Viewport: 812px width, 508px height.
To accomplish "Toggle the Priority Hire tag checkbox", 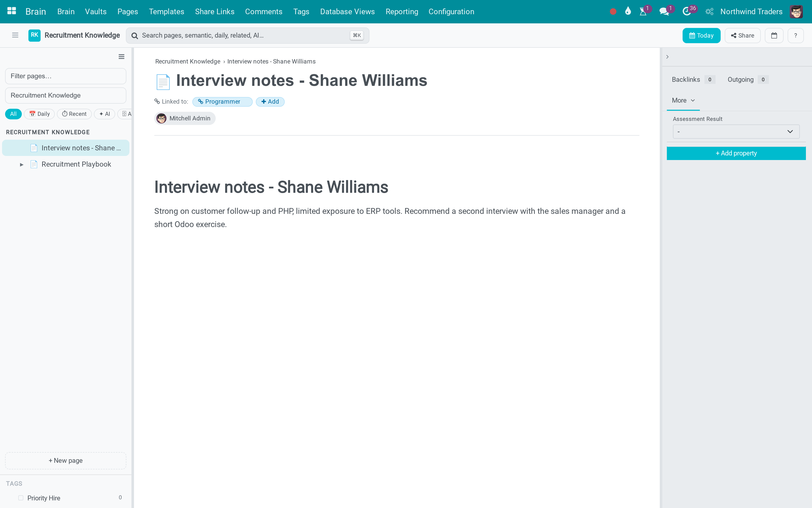I will point(21,498).
